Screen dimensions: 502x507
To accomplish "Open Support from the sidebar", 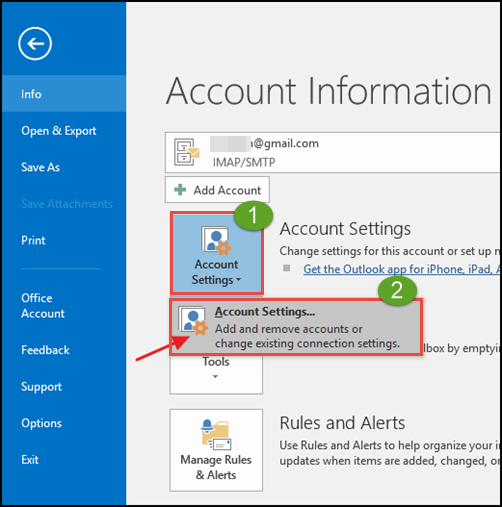I will pos(41,387).
